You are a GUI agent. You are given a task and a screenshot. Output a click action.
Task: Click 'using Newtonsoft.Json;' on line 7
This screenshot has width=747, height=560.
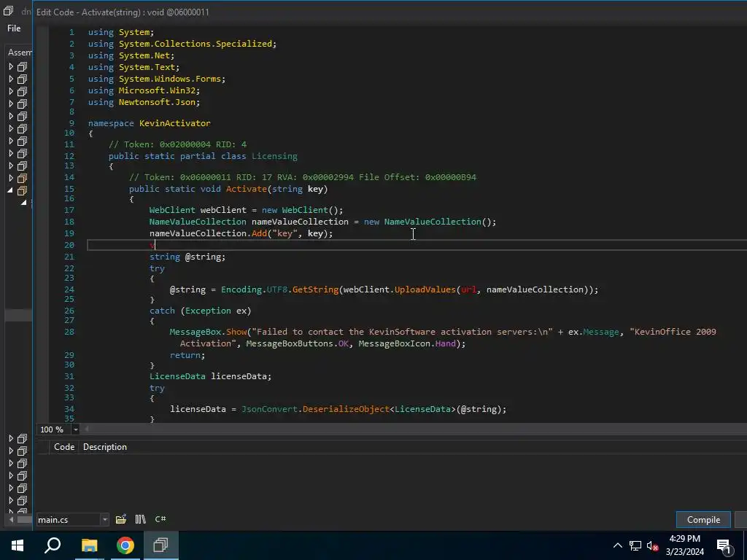coord(144,102)
